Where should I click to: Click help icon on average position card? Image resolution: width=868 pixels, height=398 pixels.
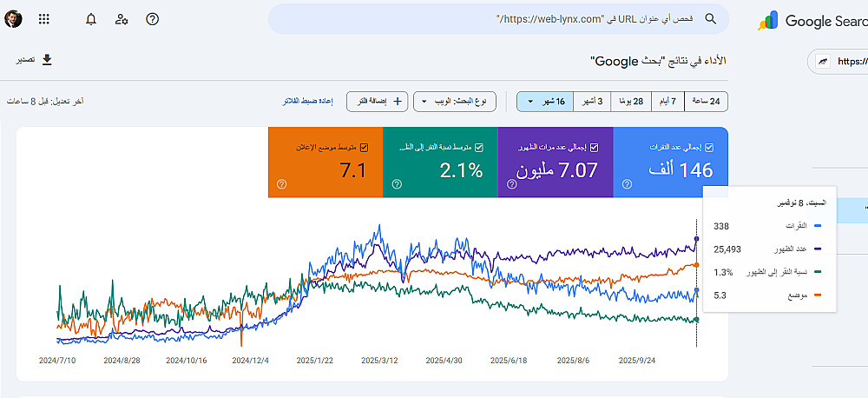281,184
